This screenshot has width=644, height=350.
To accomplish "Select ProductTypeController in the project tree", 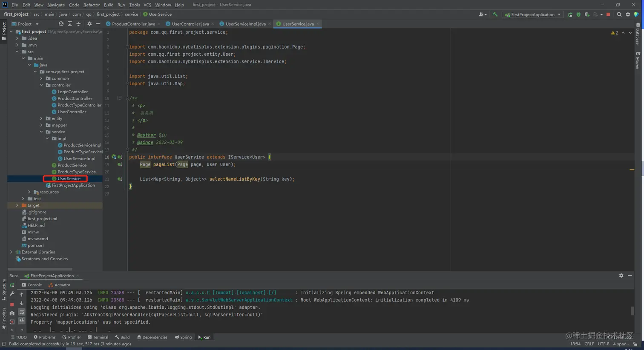I will [79, 105].
